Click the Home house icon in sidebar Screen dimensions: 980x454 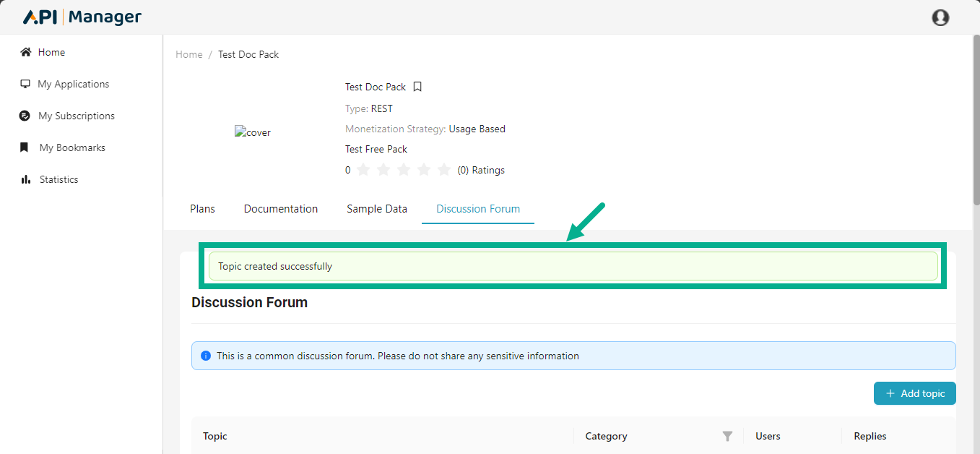tap(26, 52)
